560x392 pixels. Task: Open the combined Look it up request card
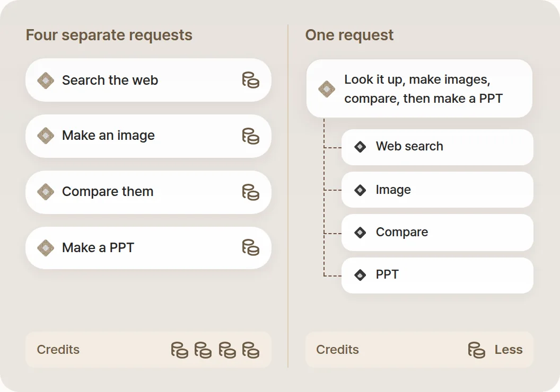click(419, 88)
